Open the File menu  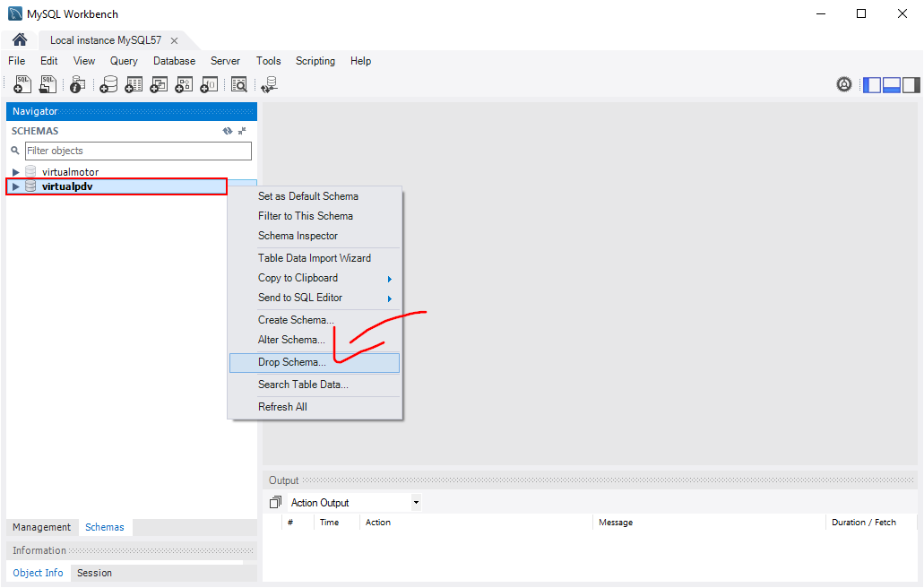16,61
